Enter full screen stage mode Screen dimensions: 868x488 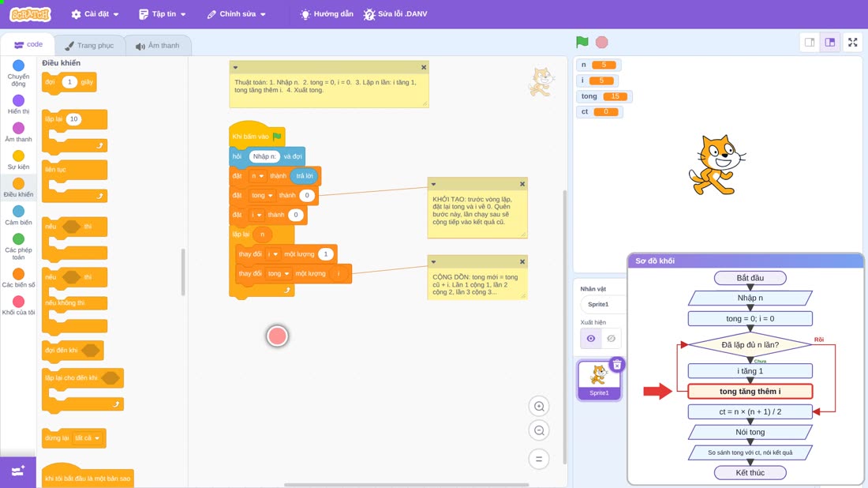(x=852, y=42)
